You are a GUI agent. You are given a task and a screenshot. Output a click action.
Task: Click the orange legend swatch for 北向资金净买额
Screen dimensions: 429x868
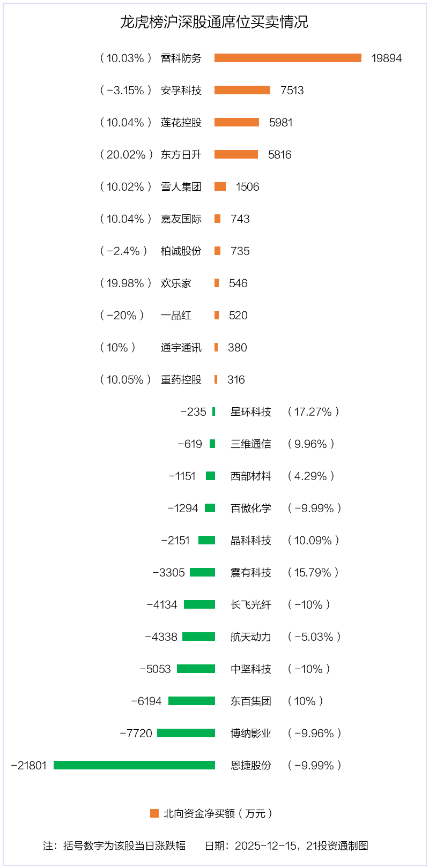(x=154, y=813)
